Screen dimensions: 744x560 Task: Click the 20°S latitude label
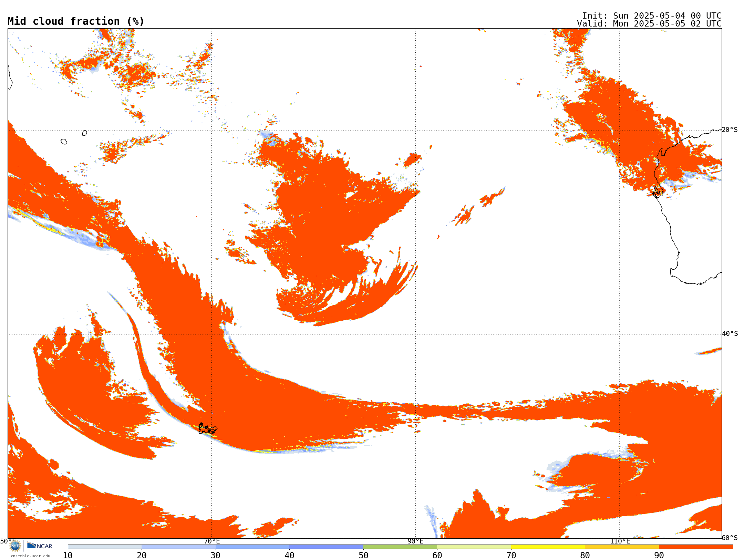coord(730,130)
